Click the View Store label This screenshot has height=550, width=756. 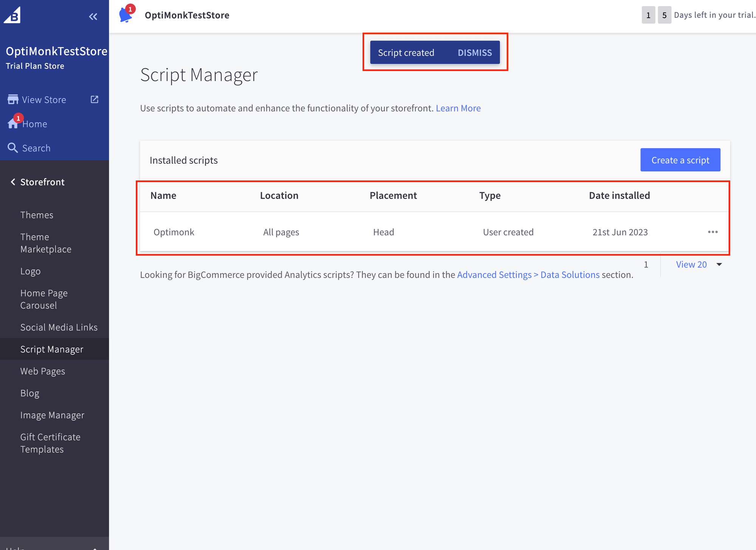coord(44,99)
